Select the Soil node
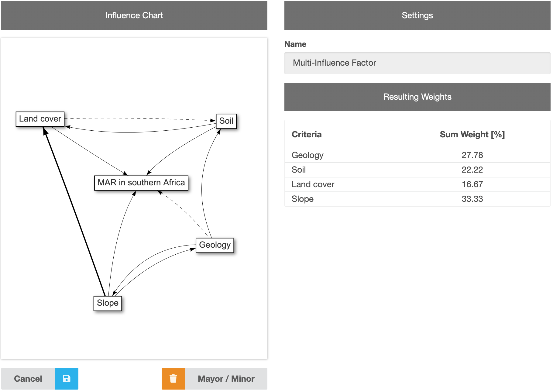This screenshot has width=553, height=392. coord(226,121)
